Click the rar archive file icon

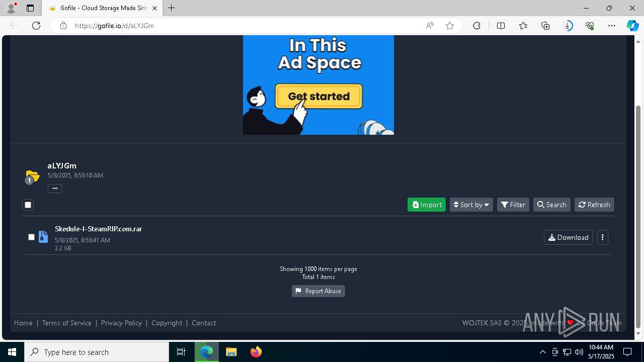coord(43,237)
